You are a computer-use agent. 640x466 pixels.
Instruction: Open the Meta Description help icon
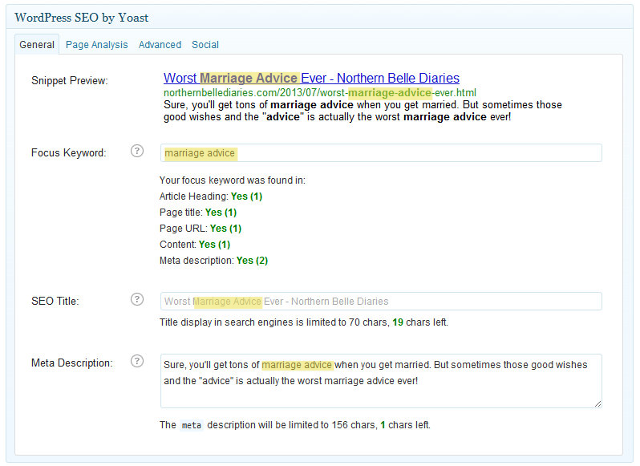(137, 361)
